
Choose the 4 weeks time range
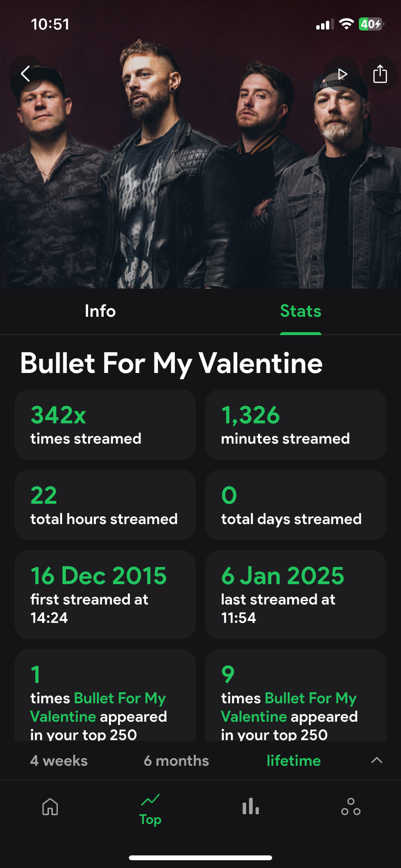pos(59,760)
